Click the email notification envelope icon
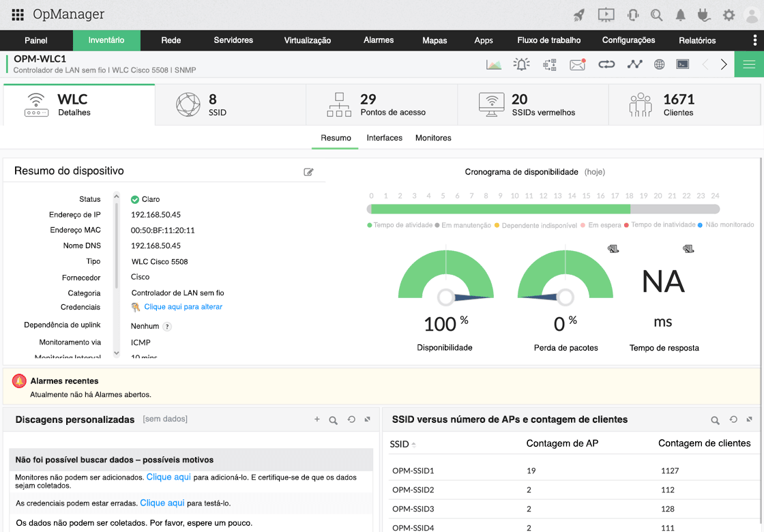 [x=578, y=63]
